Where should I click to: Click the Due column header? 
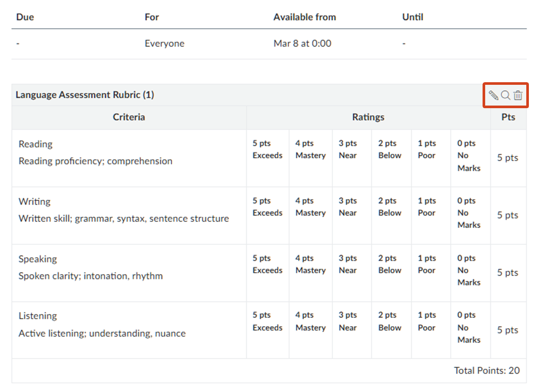tap(25, 17)
